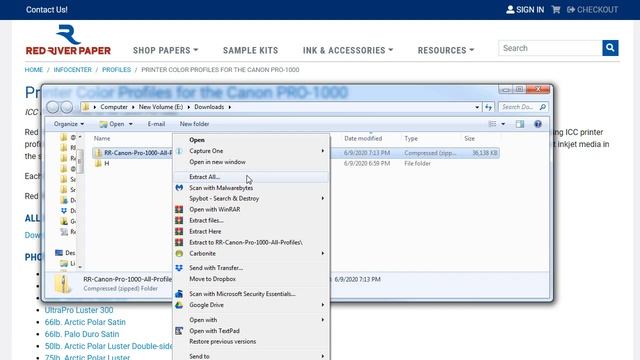The height and width of the screenshot is (360, 640).
Task: Click New folder in Explorer toolbar
Action: [194, 124]
